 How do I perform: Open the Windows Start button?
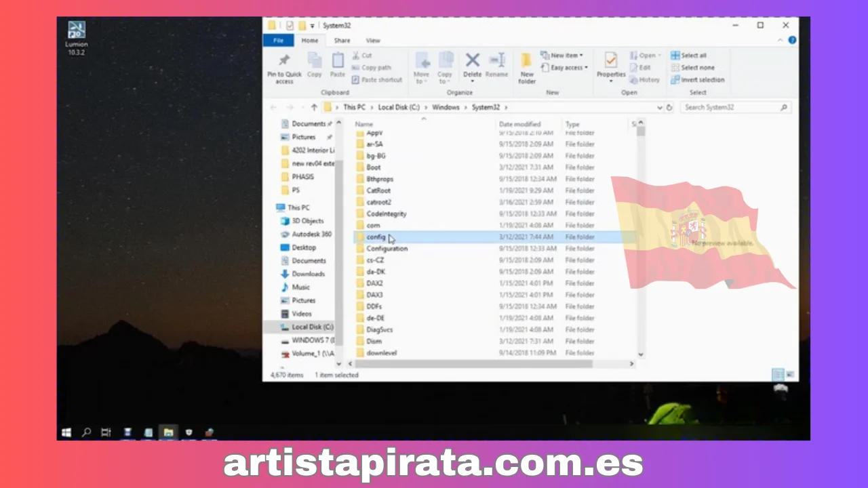click(x=66, y=432)
